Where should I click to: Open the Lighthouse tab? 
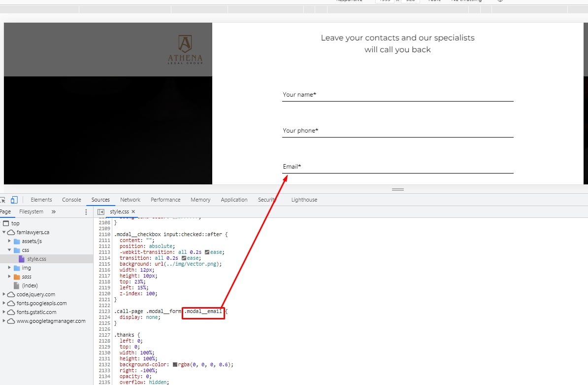coord(304,200)
